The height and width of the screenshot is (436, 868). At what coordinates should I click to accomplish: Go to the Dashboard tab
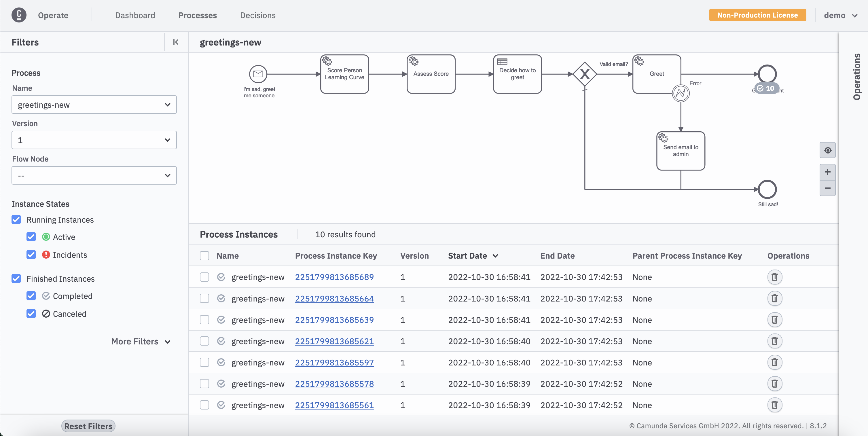135,15
